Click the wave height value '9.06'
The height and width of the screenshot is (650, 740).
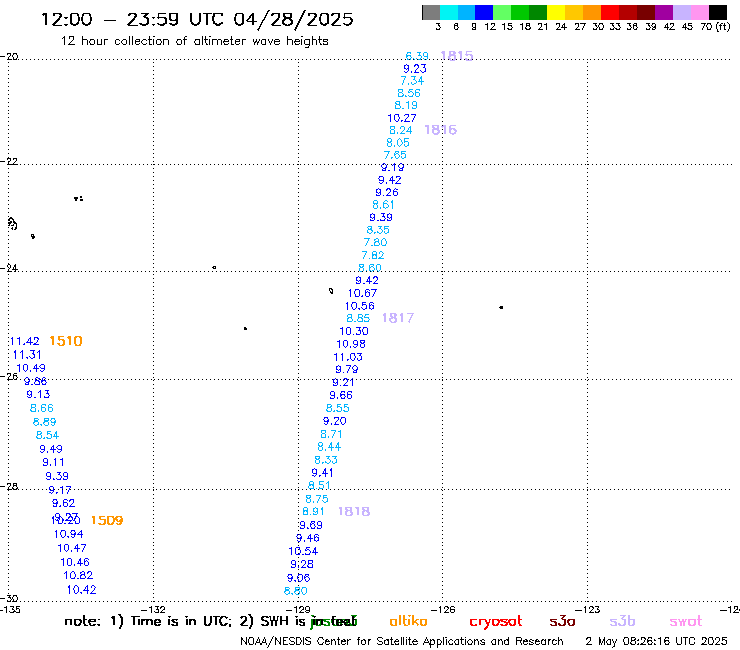point(298,578)
